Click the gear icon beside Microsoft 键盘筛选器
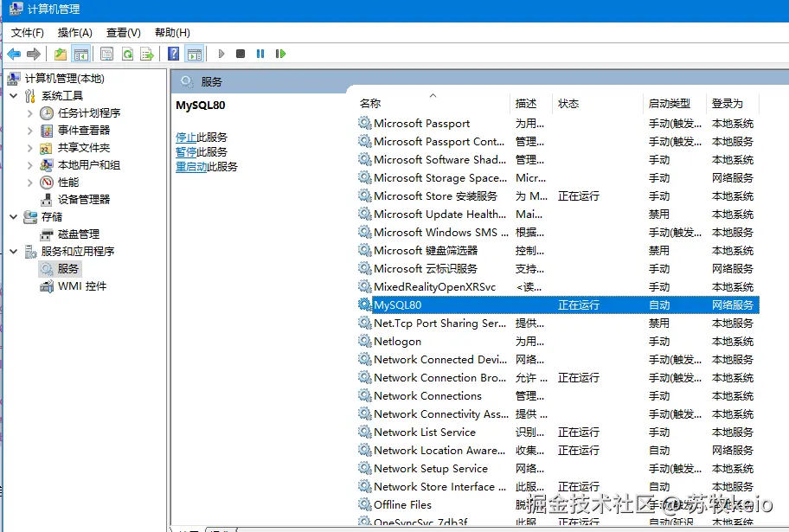This screenshot has width=789, height=532. (x=365, y=250)
